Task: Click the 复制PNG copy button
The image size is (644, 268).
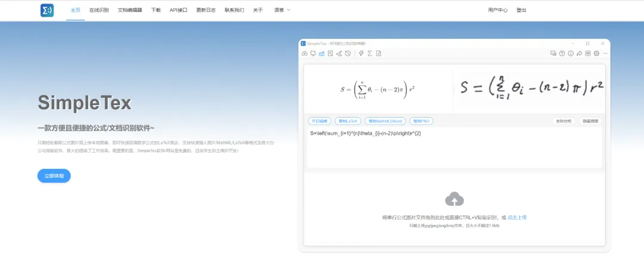Action: tap(422, 121)
